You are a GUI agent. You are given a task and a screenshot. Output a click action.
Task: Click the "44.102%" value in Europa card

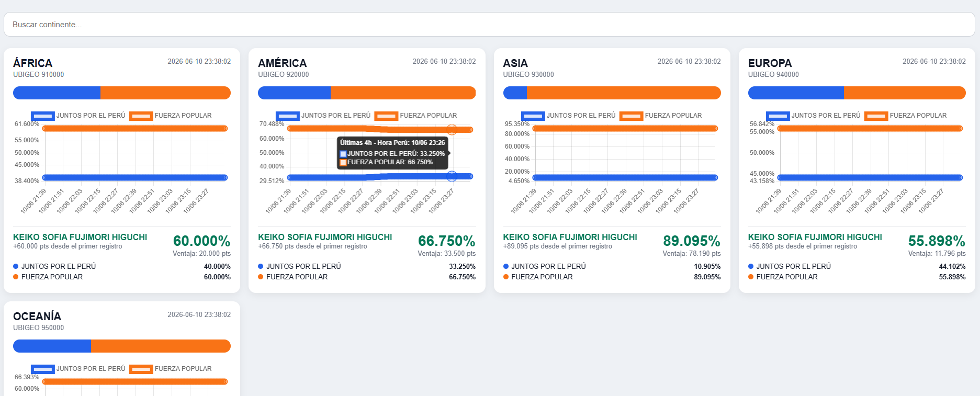952,267
